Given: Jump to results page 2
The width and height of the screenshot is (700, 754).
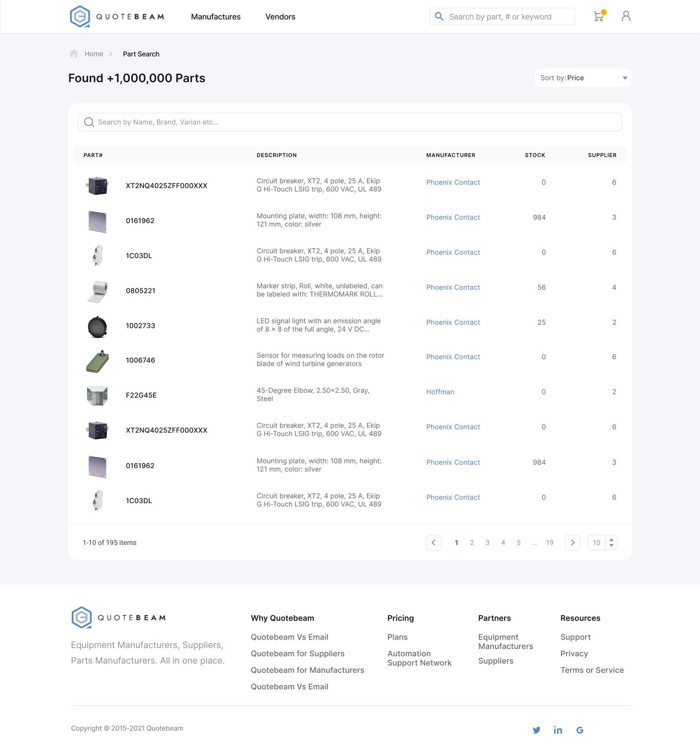Looking at the screenshot, I should [x=472, y=542].
